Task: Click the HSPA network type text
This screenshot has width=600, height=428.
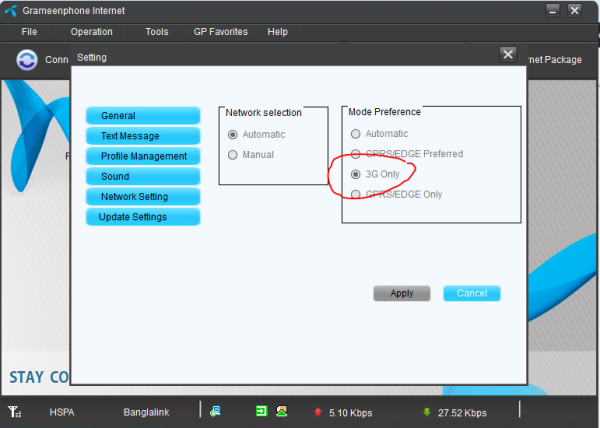Action: pyautogui.click(x=62, y=412)
